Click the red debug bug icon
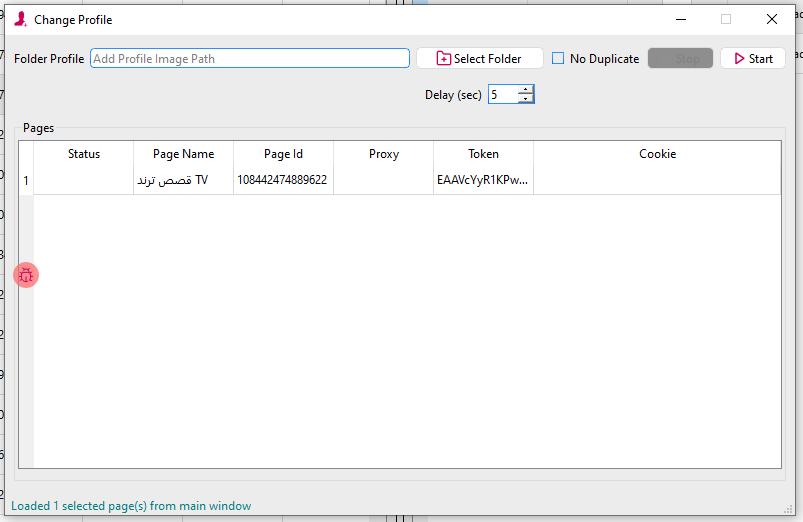This screenshot has height=522, width=803. pyautogui.click(x=26, y=276)
